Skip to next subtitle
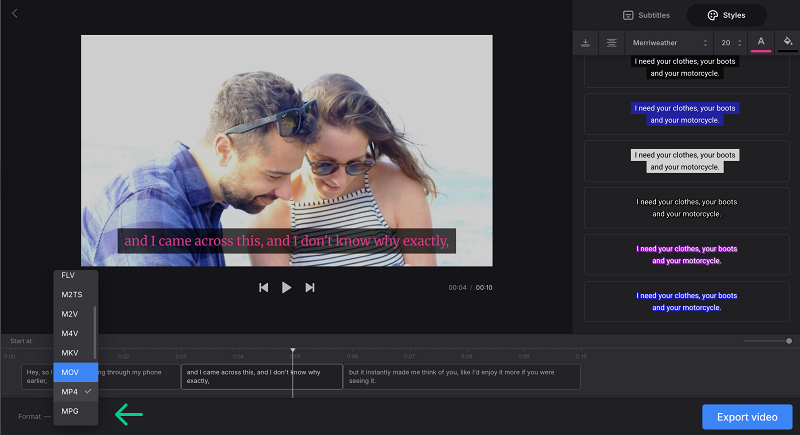 (310, 288)
